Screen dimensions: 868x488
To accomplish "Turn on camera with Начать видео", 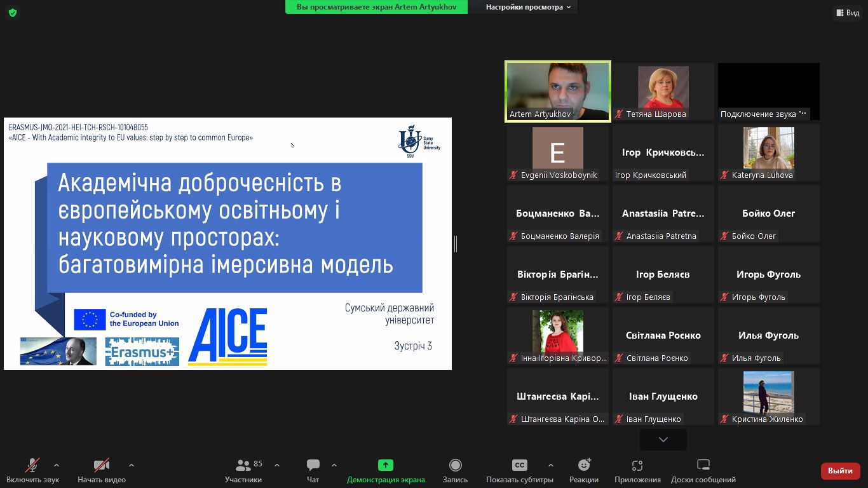I will pyautogui.click(x=102, y=471).
